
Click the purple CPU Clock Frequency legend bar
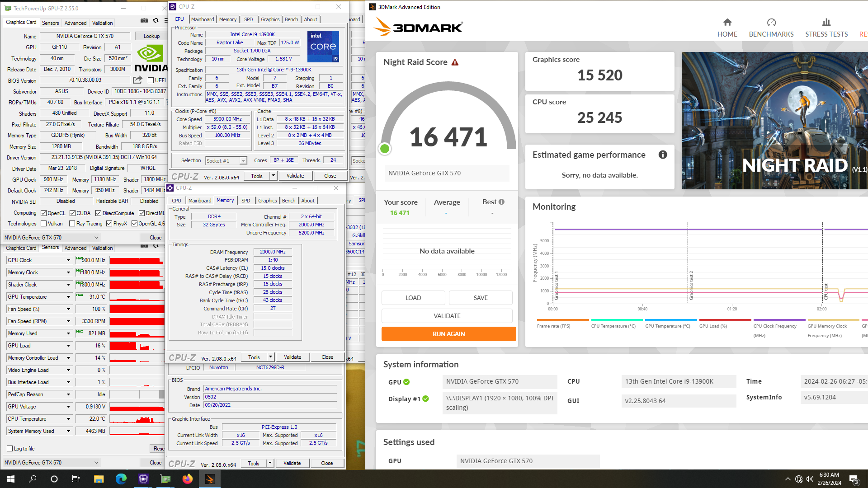[x=779, y=320]
